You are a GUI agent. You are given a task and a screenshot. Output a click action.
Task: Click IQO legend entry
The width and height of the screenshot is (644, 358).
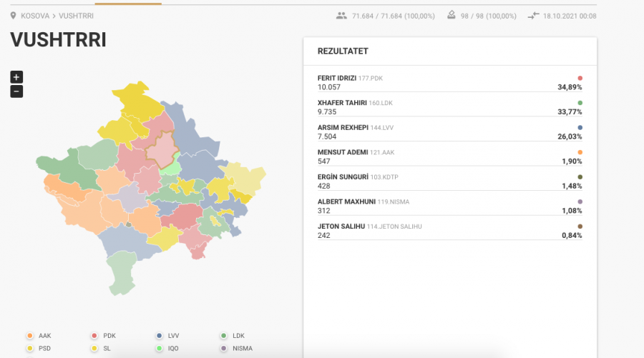(167, 348)
